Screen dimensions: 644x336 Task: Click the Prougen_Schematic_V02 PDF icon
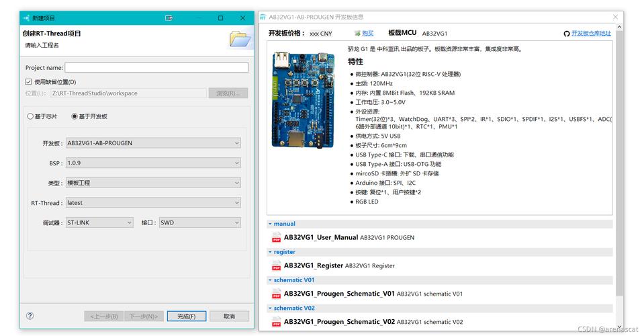(277, 322)
